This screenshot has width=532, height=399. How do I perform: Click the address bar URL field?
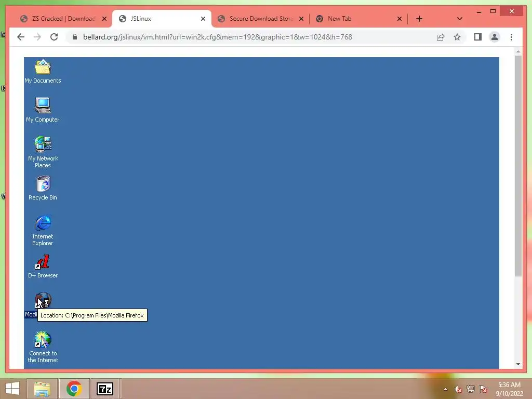point(218,37)
